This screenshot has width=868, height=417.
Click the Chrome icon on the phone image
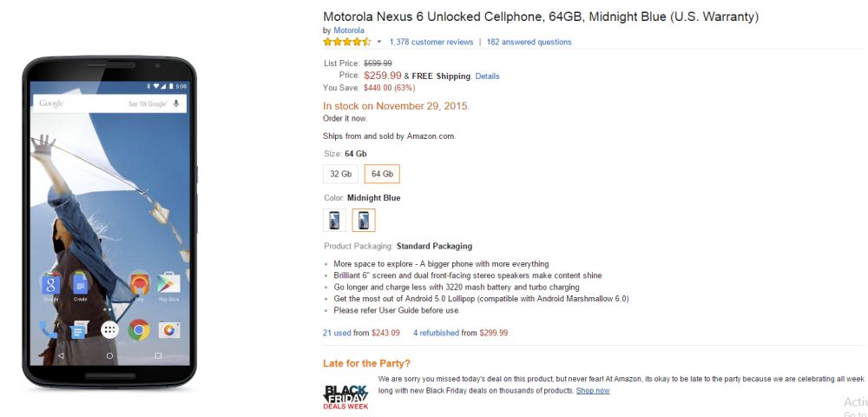point(139,329)
